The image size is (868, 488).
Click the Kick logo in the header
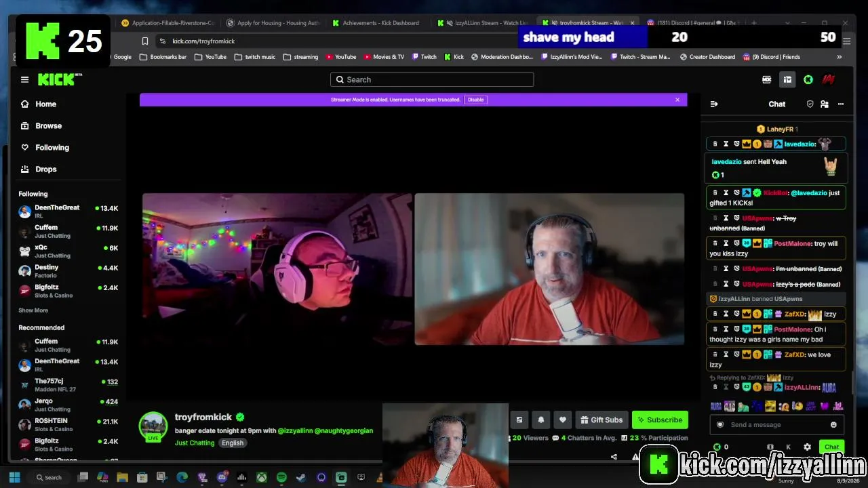pos(58,80)
